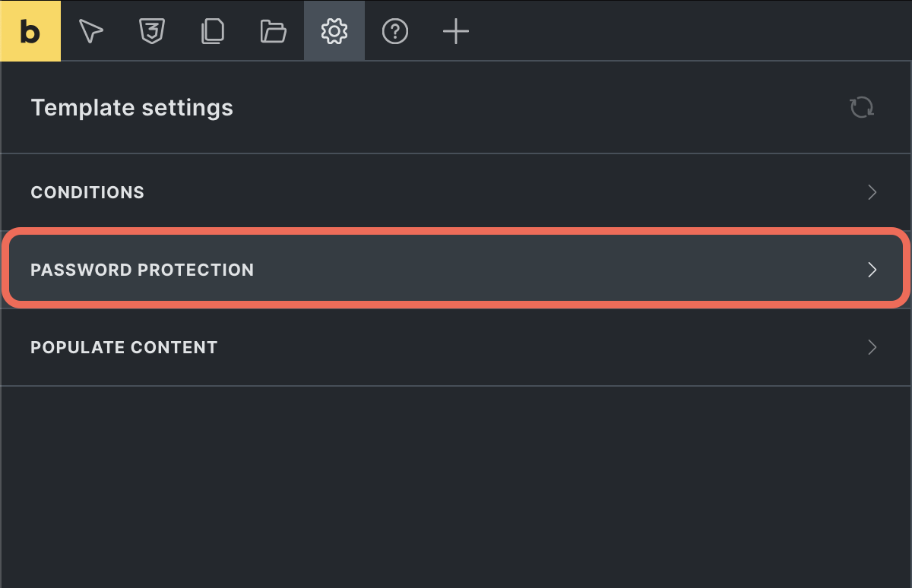Expand the Password Protection chevron arrow
Screen dimensions: 912x588
point(872,270)
